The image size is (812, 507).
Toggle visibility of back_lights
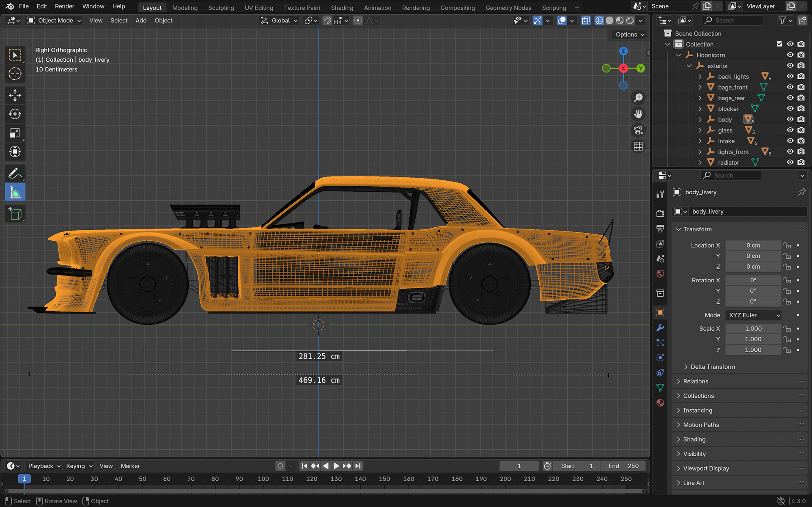790,77
